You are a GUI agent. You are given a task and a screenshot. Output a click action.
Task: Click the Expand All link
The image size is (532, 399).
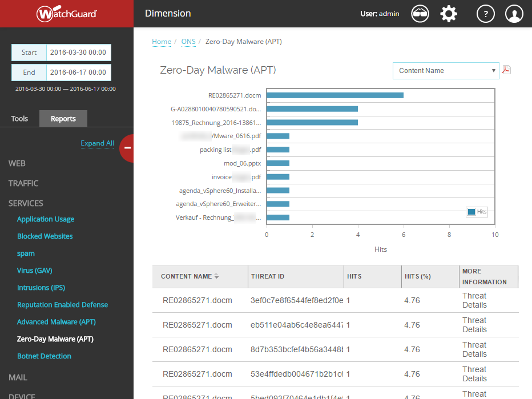pos(98,143)
